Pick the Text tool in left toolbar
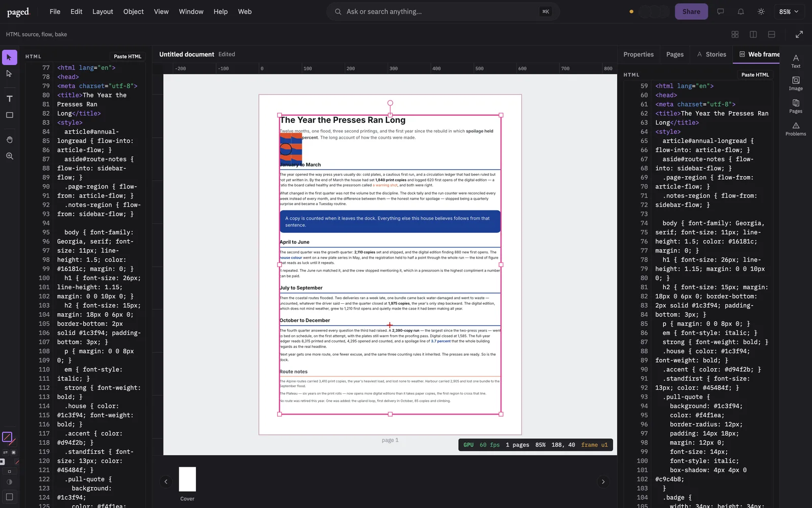 [x=9, y=99]
